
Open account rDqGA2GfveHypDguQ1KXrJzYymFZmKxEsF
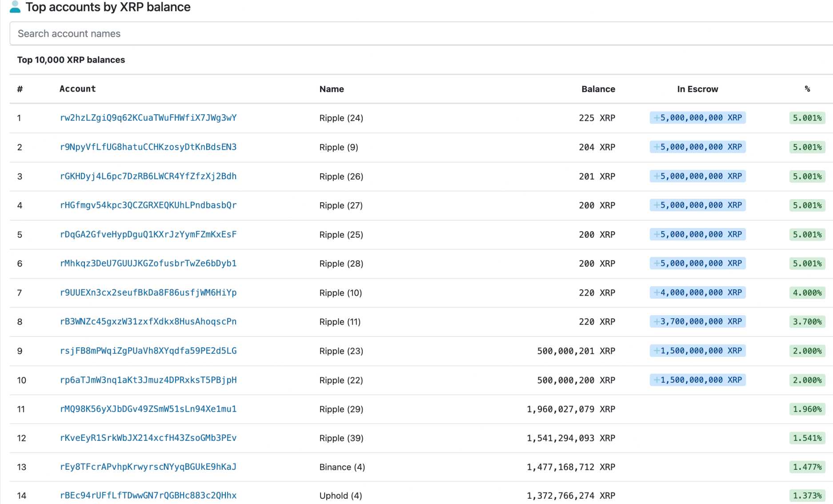[148, 235]
